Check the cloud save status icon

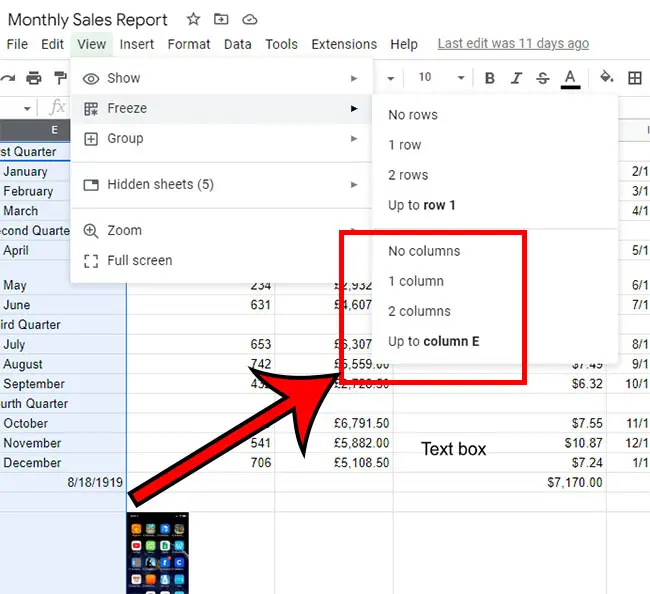(x=249, y=20)
